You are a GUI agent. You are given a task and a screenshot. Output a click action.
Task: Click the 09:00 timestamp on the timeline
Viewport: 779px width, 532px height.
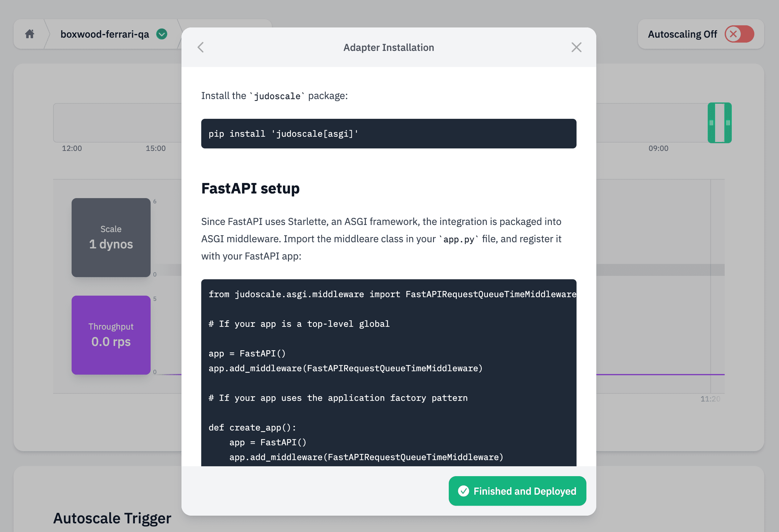click(658, 148)
